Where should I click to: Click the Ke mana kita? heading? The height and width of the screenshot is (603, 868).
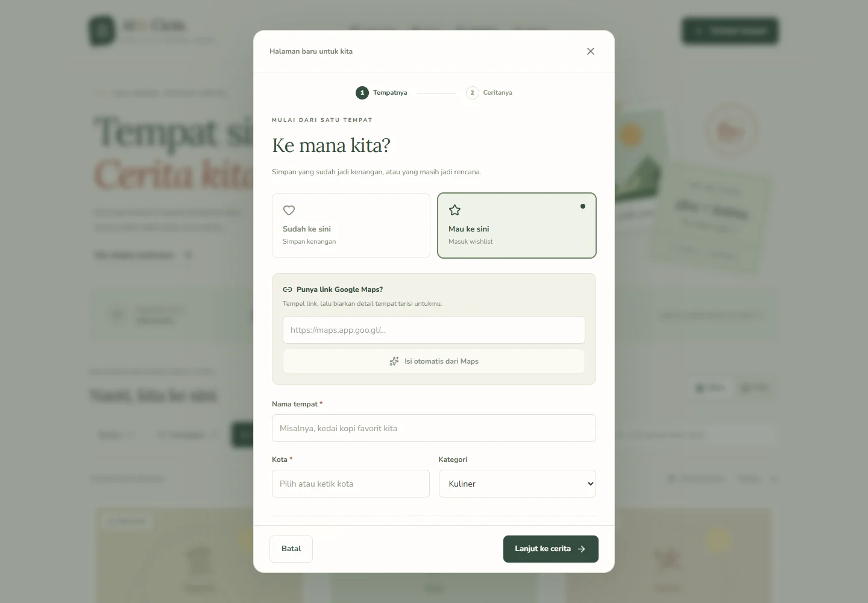tap(332, 145)
